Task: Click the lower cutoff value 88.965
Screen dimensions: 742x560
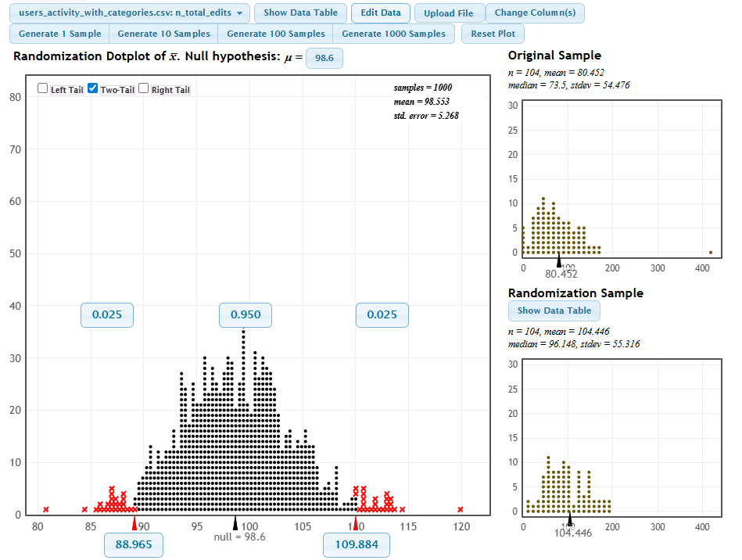Action: [x=134, y=545]
